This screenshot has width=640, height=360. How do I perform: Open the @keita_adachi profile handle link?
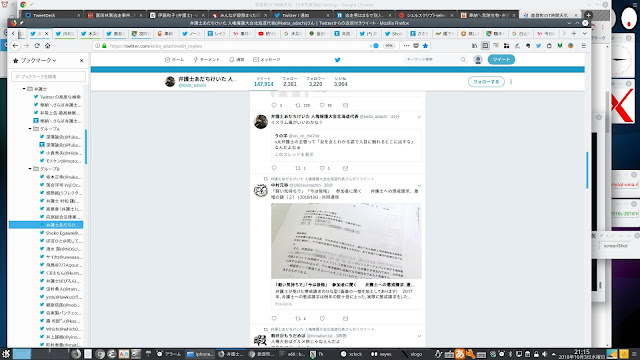pos(192,85)
